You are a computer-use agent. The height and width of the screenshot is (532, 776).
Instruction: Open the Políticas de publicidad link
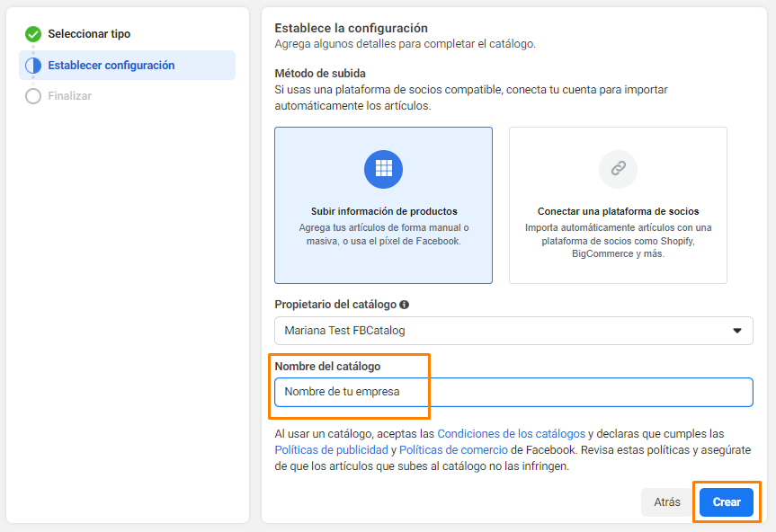331,450
